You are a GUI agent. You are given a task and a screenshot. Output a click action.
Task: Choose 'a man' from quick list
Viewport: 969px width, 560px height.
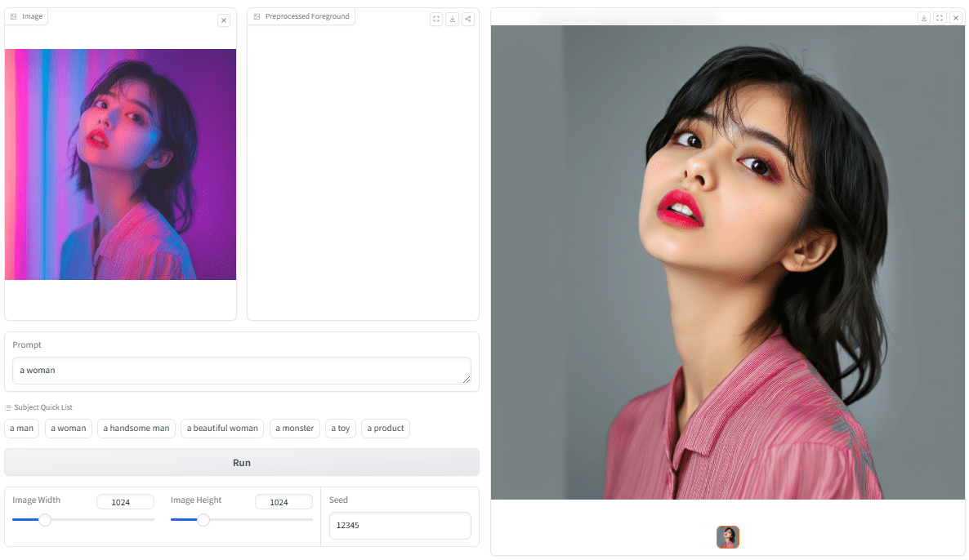[x=21, y=429]
